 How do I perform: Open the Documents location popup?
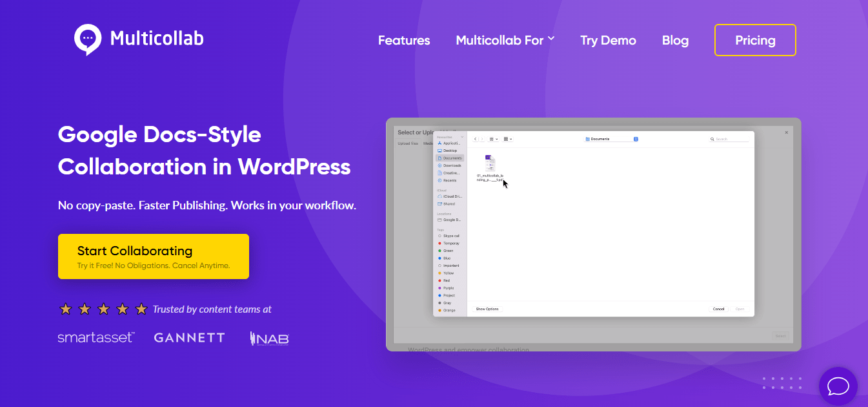tap(612, 139)
